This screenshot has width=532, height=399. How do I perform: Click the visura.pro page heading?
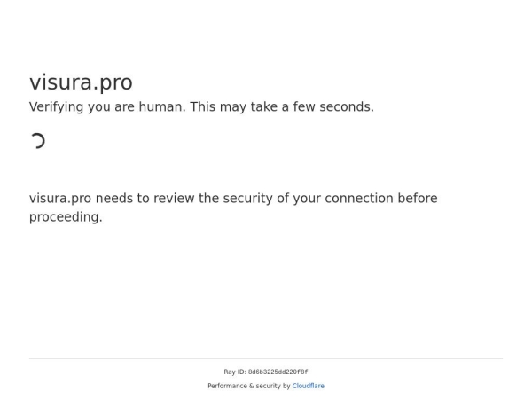(x=81, y=82)
